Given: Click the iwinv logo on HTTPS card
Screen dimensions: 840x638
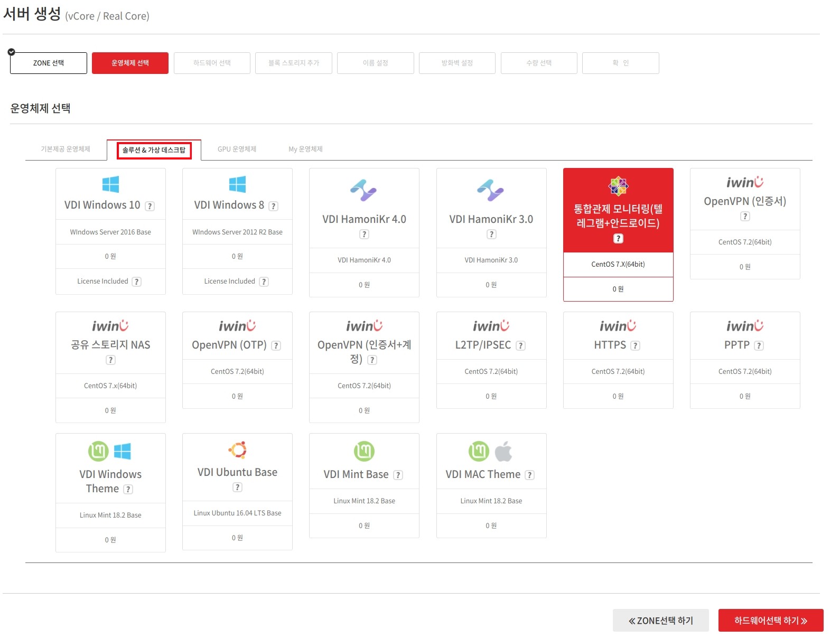Looking at the screenshot, I should (618, 326).
